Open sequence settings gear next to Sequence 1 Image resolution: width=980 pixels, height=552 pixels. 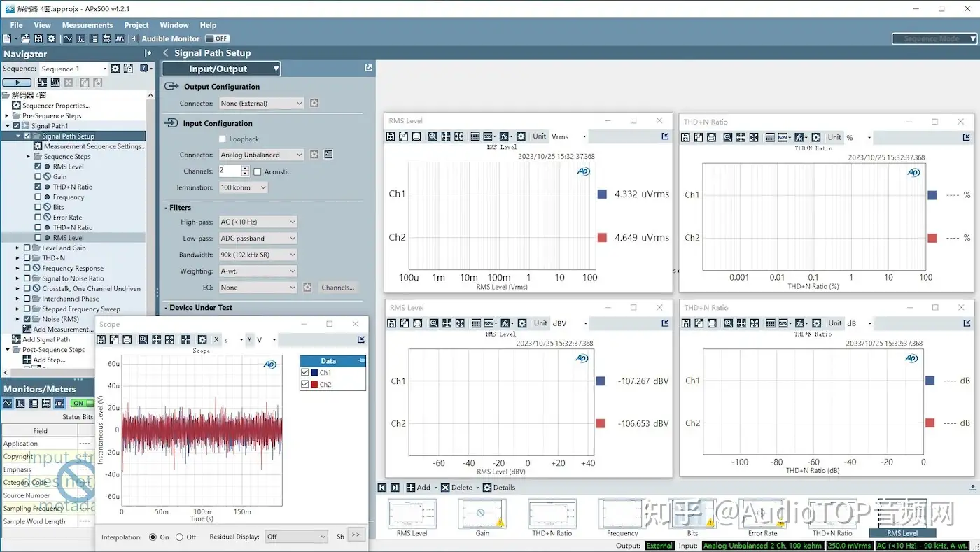[x=115, y=69]
